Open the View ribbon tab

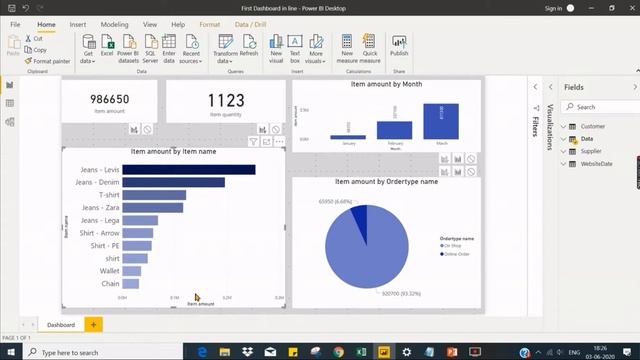pyautogui.click(x=150, y=24)
